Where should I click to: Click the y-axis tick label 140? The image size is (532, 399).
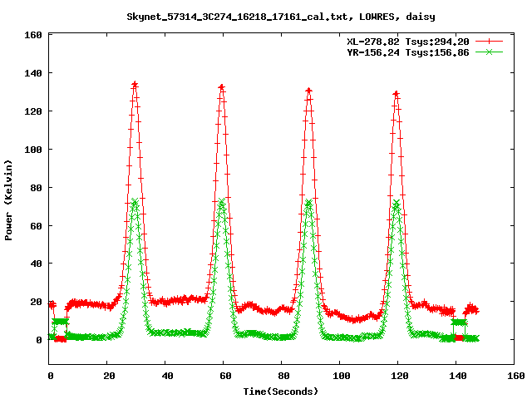pos(33,73)
